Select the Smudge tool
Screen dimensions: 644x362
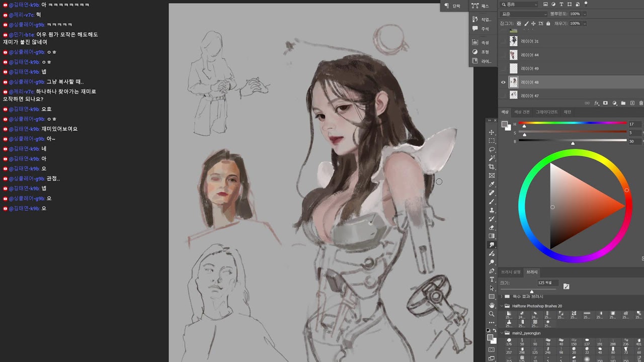coord(492,245)
